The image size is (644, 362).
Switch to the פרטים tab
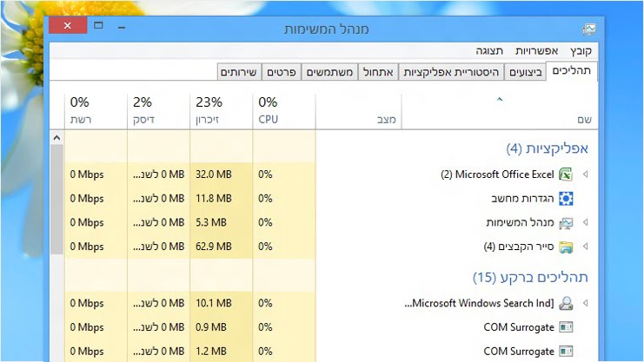[x=282, y=72]
